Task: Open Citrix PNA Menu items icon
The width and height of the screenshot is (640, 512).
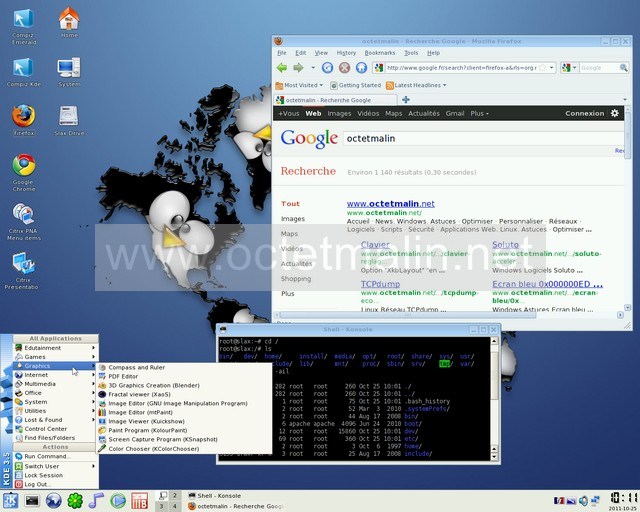Action: click(24, 221)
